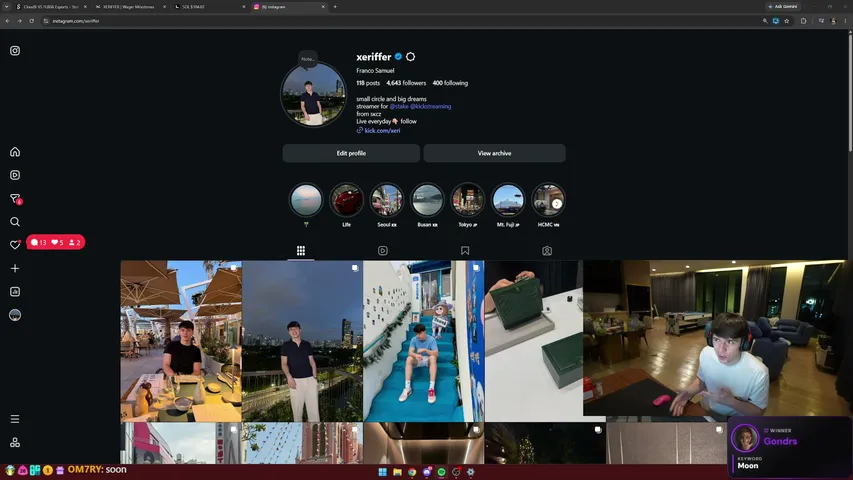Viewport: 853px width, 480px height.
Task: Go to Instagram Home feed
Action: [15, 152]
